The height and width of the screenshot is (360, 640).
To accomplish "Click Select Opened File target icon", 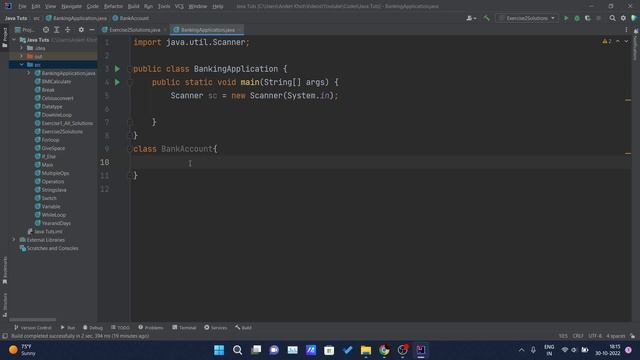I will [x=46, y=30].
